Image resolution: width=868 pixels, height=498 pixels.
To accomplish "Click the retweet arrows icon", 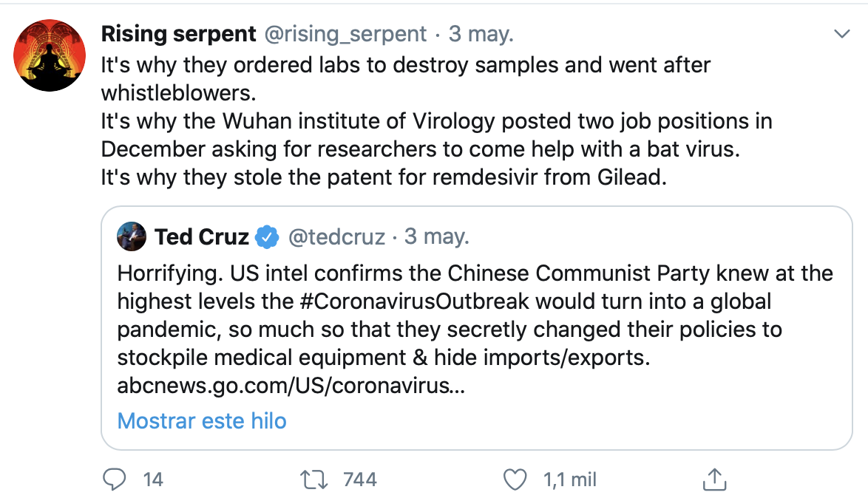I will point(316,480).
